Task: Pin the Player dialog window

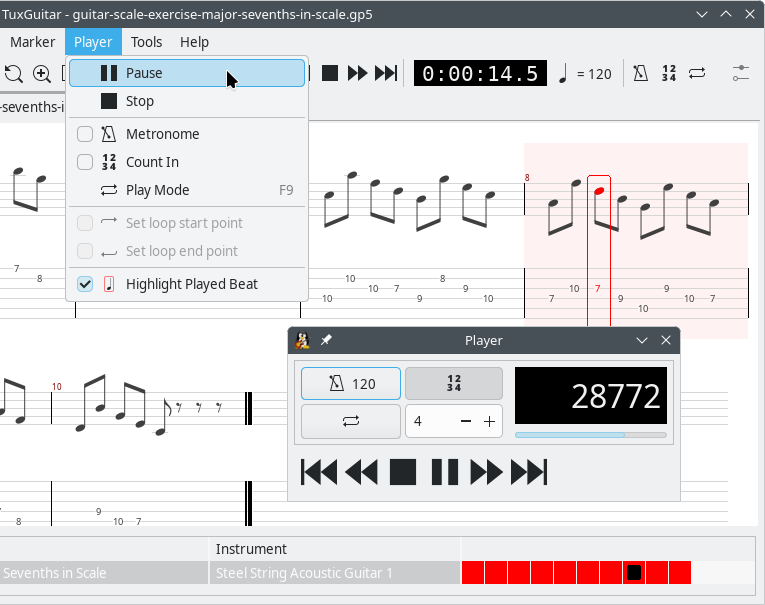Action: point(326,341)
